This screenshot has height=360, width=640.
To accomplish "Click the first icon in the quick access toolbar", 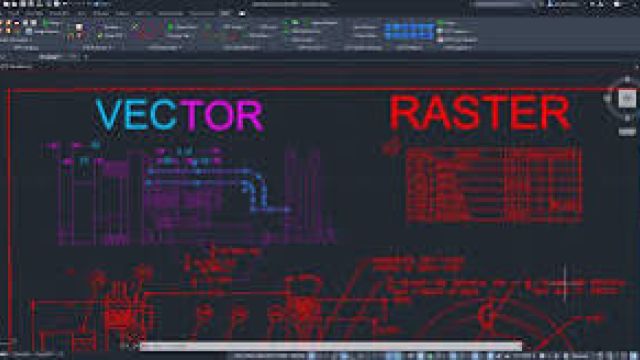I will [5, 4].
